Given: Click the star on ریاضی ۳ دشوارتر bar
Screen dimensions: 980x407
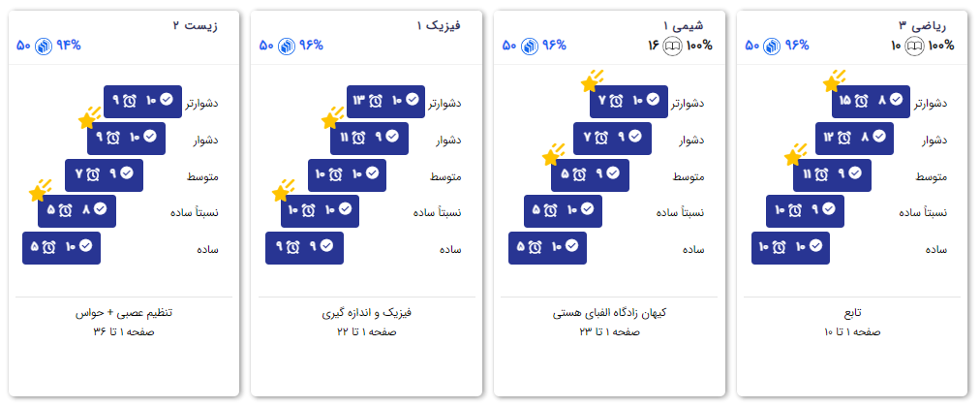Looking at the screenshot, I should coord(832,82).
